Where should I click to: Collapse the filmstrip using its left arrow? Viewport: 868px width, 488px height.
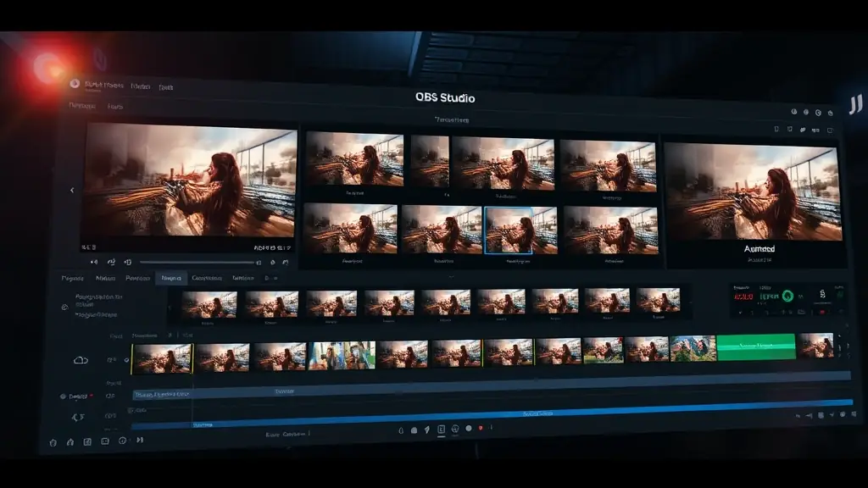coord(170,308)
